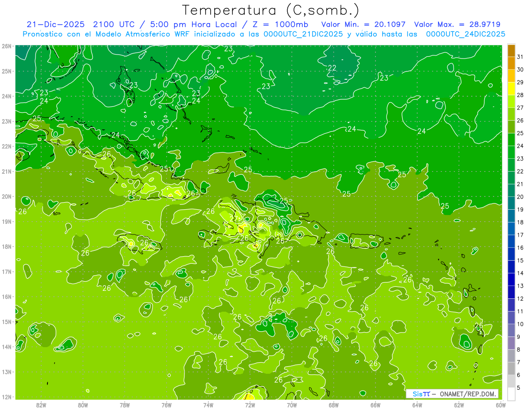Click the "62W" longitude axis label
The height and width of the screenshot is (411, 532).
tap(459, 405)
